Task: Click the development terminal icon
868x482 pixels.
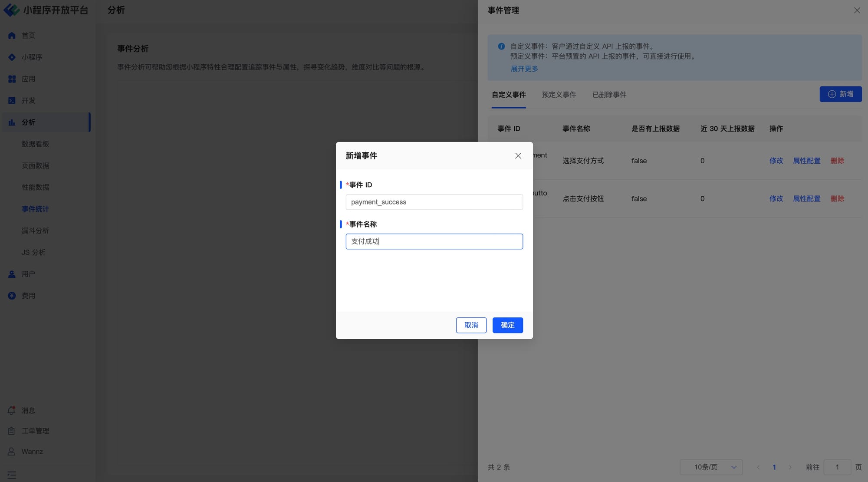Action: [x=12, y=101]
